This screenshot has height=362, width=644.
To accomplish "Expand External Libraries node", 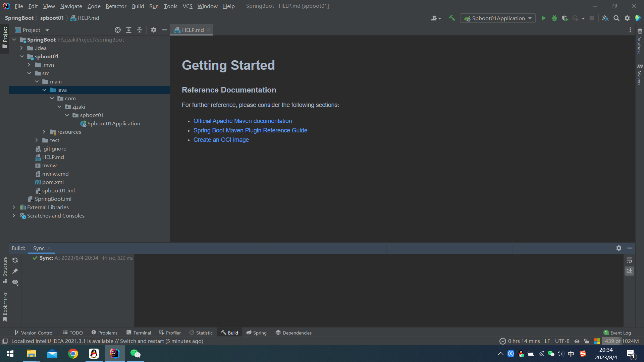I will pyautogui.click(x=14, y=207).
